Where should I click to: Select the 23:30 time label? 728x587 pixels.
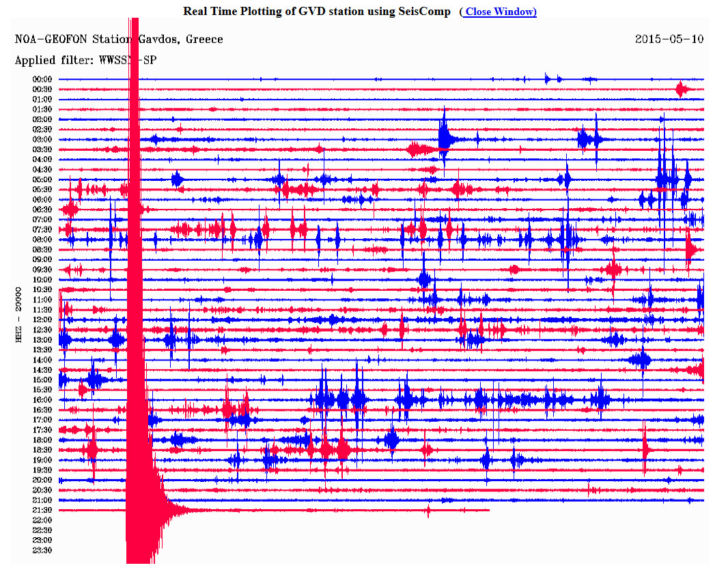42,550
